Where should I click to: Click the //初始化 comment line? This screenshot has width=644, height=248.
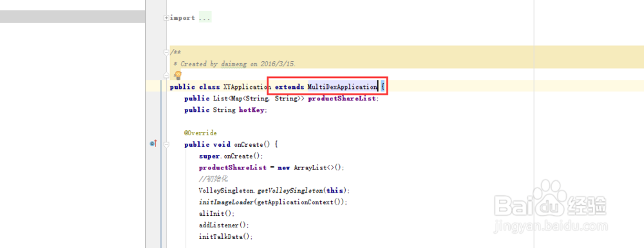(x=213, y=179)
